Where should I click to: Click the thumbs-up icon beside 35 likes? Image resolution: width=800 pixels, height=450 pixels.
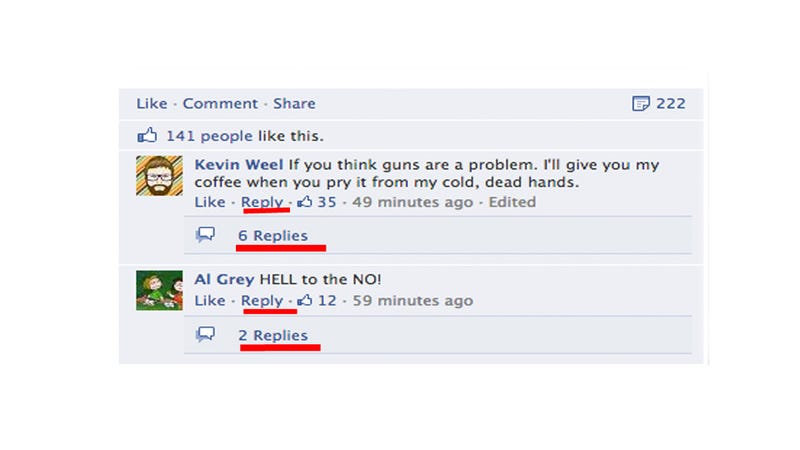[305, 202]
